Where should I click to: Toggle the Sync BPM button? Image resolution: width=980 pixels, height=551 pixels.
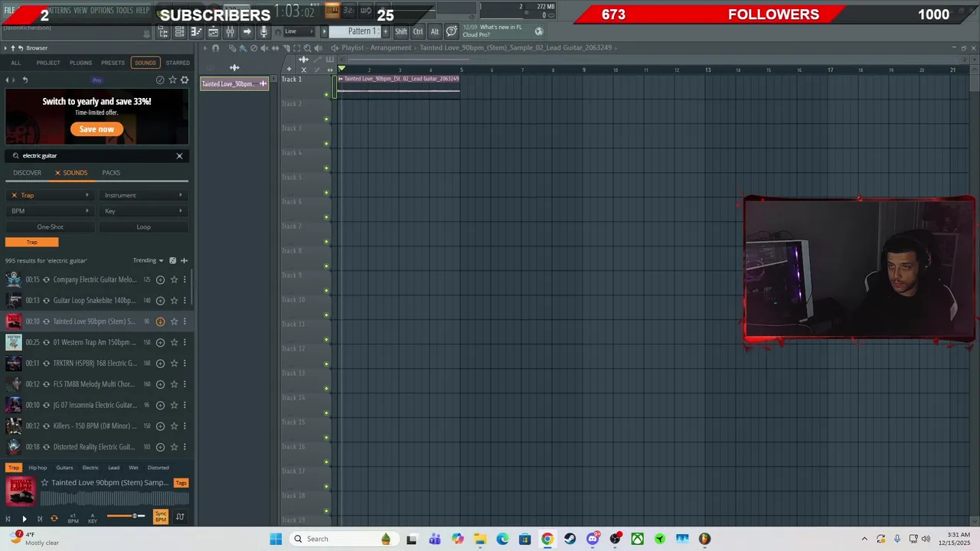(161, 517)
